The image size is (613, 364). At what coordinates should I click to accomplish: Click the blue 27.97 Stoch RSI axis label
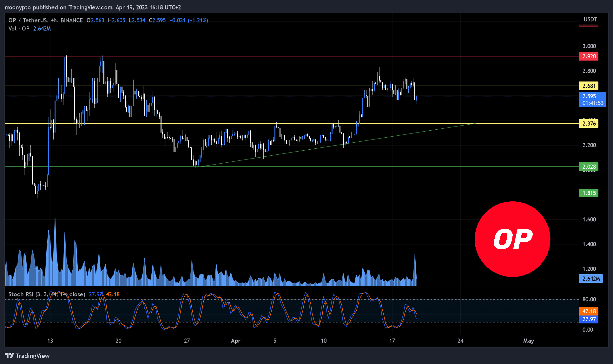point(589,319)
